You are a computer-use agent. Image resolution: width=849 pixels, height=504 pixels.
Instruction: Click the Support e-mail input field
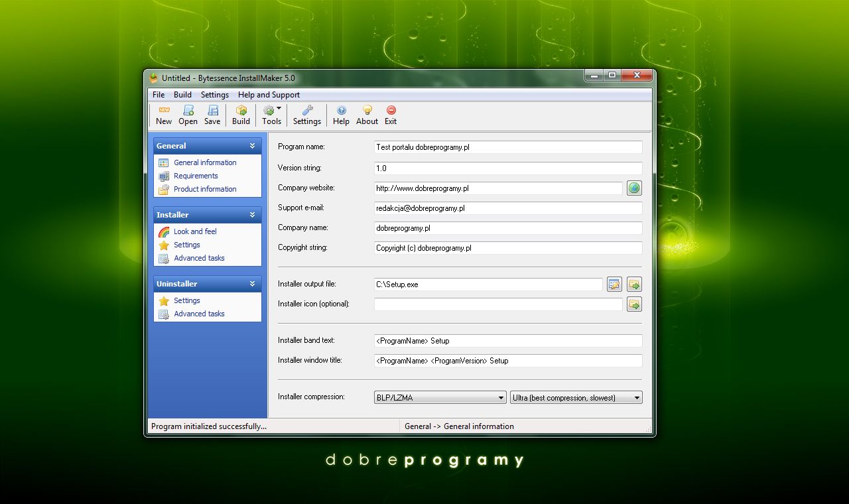[508, 208]
